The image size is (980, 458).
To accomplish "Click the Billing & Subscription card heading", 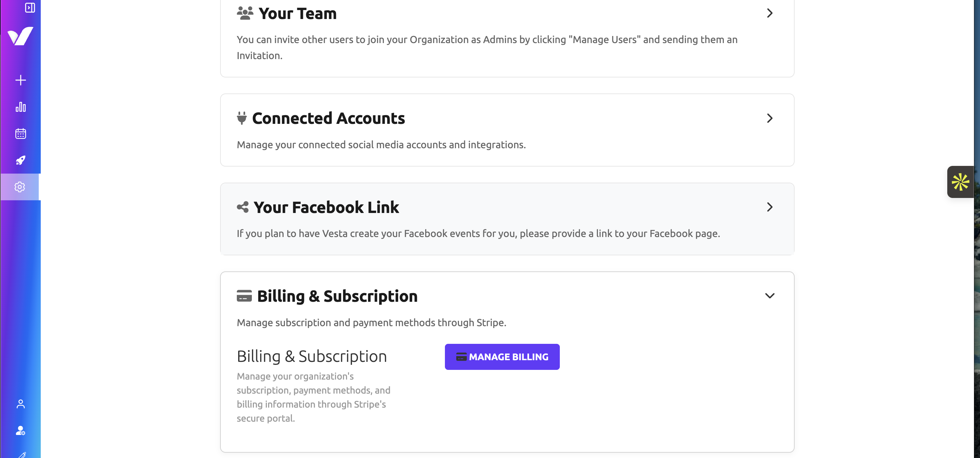I will point(337,296).
